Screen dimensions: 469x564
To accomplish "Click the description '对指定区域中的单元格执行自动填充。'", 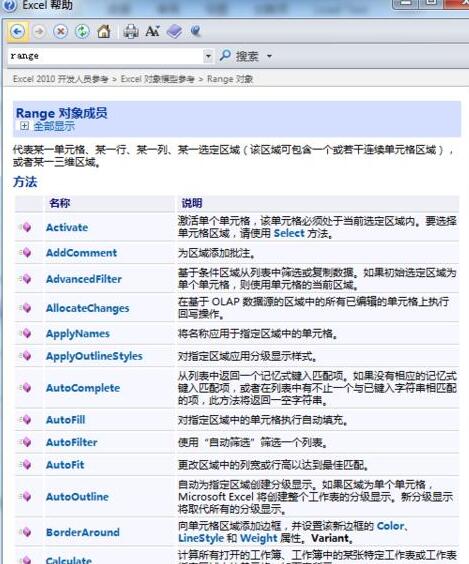I will (263, 420).
